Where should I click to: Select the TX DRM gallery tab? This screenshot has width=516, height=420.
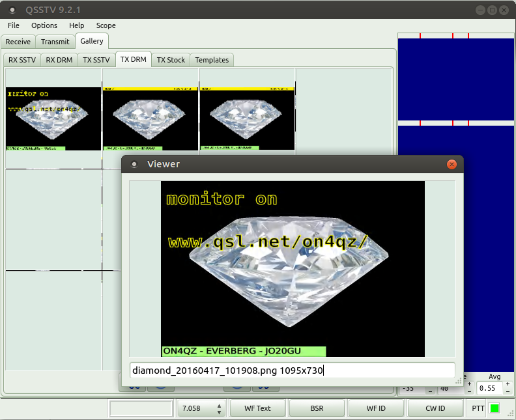click(134, 59)
